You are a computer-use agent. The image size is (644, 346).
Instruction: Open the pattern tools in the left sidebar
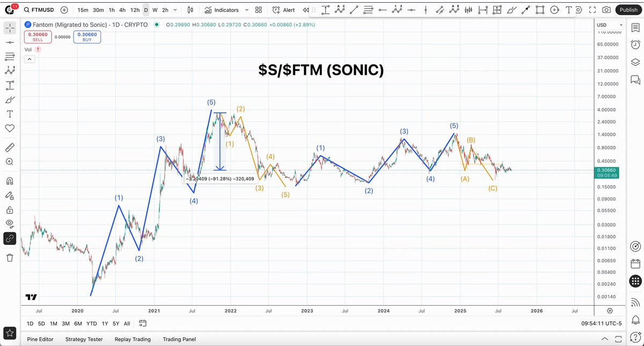coord(10,70)
